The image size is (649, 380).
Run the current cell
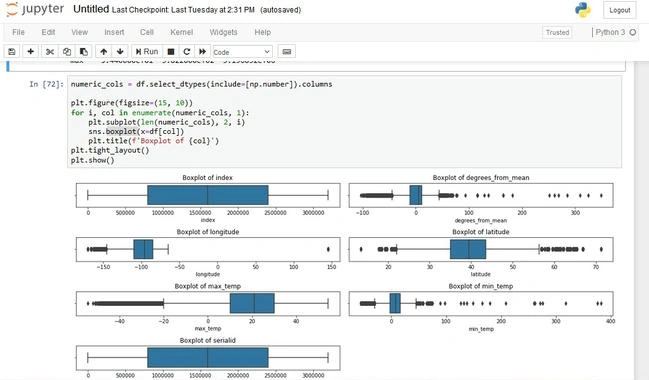pos(147,52)
